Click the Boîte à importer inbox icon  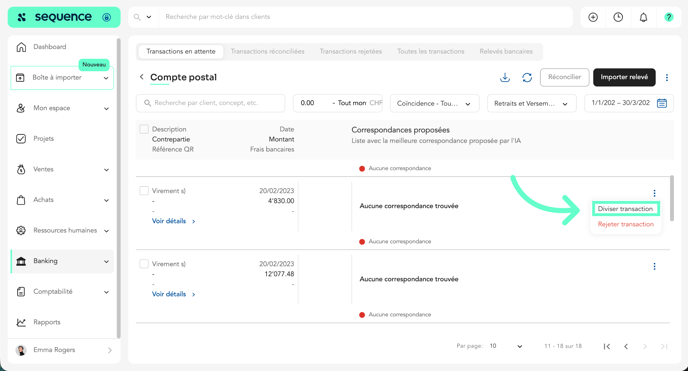coord(20,78)
